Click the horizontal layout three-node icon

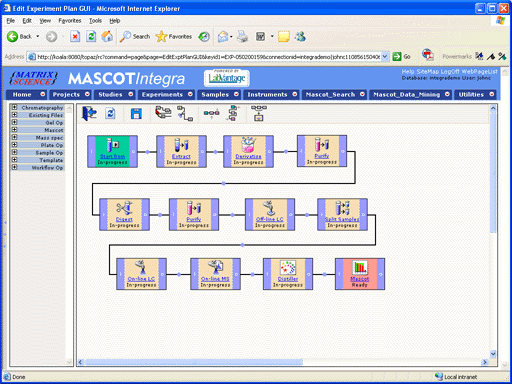pos(211,113)
